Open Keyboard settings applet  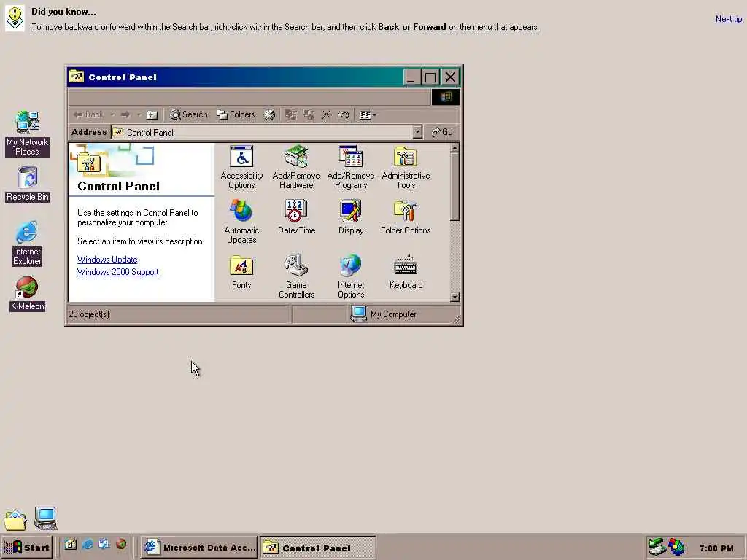[406, 272]
